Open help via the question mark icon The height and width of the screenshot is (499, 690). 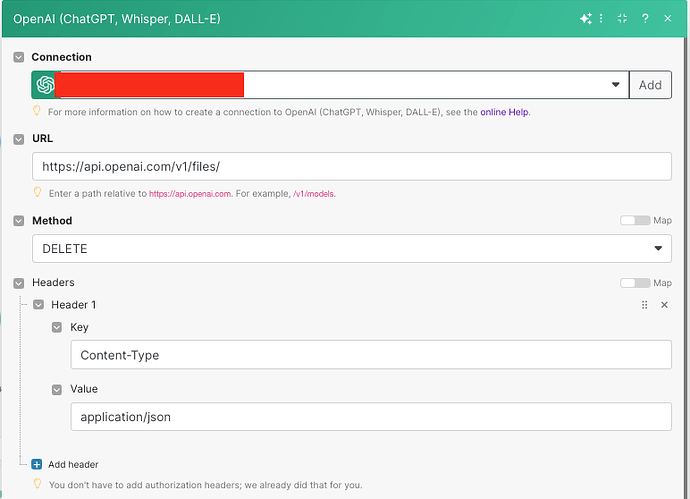coord(645,18)
